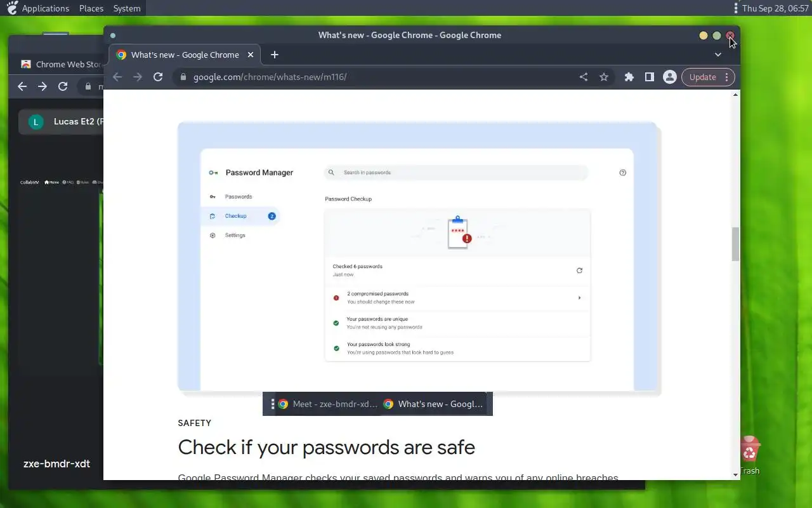812x508 pixels.
Task: Click the page vertical scrollbar thumb
Action: (736, 244)
